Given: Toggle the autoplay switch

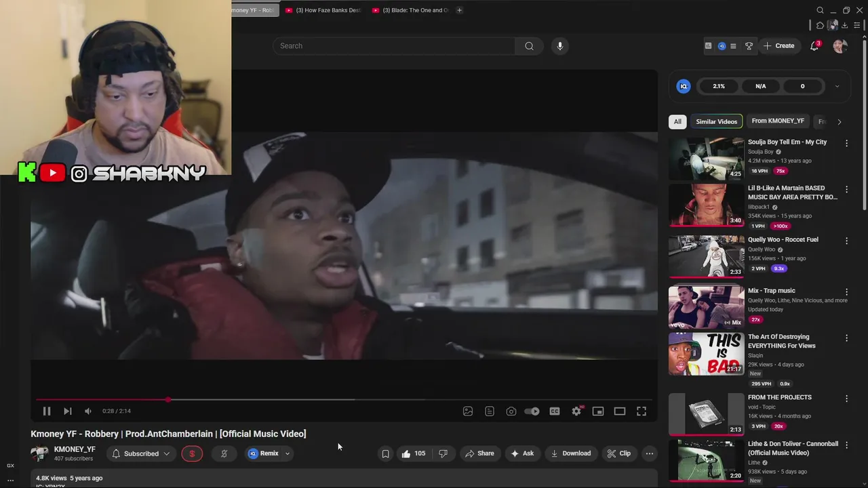Looking at the screenshot, I should [x=532, y=411].
